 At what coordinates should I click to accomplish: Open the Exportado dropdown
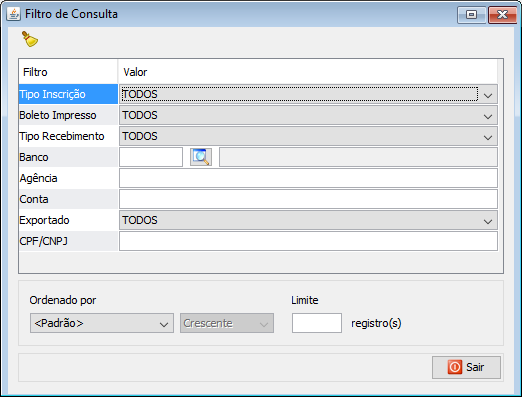(x=308, y=220)
